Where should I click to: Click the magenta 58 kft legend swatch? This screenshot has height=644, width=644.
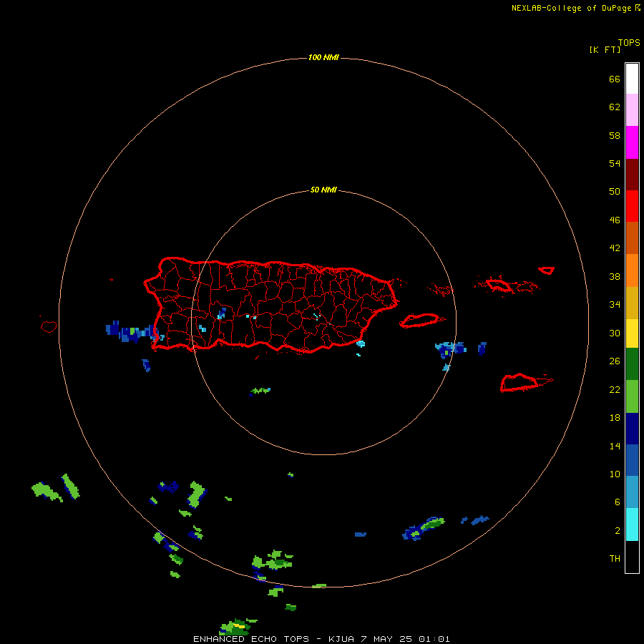click(632, 142)
